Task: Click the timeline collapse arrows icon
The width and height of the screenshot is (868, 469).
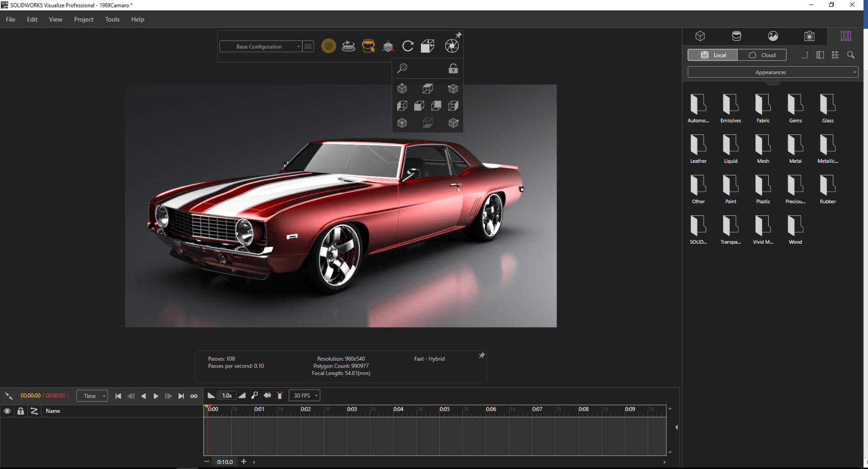Action: coord(9,396)
